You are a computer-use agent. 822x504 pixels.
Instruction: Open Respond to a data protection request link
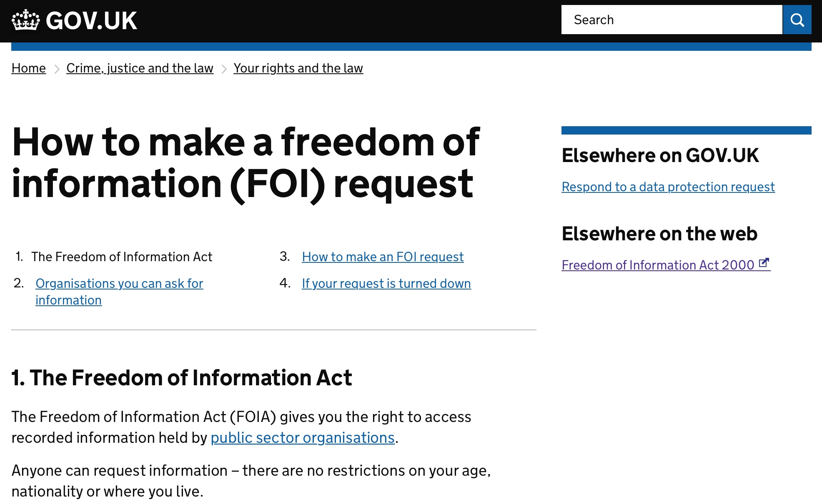668,187
